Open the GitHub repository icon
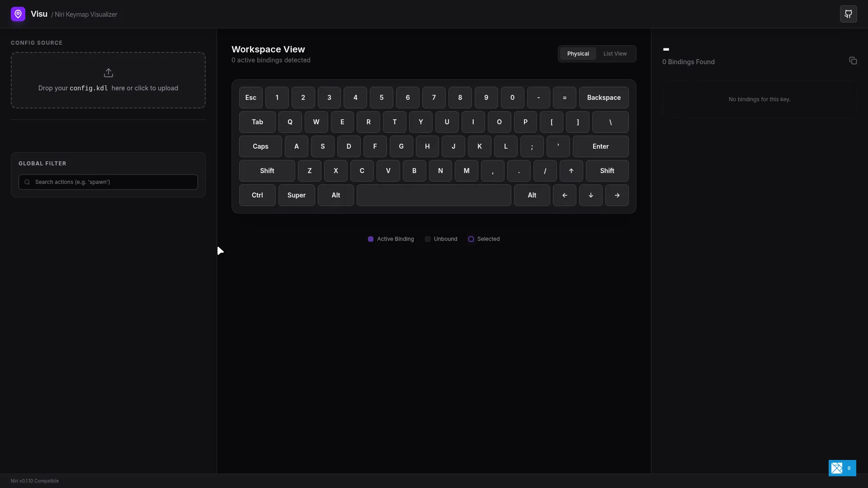 click(x=848, y=14)
